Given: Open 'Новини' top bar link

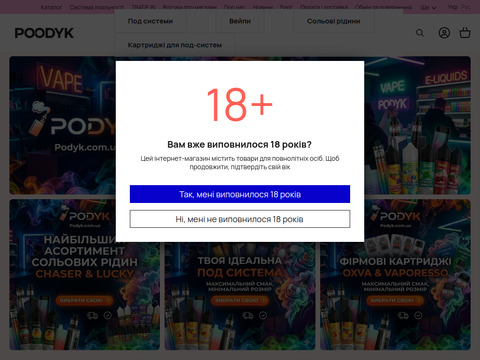Looking at the screenshot, I should tap(263, 7).
